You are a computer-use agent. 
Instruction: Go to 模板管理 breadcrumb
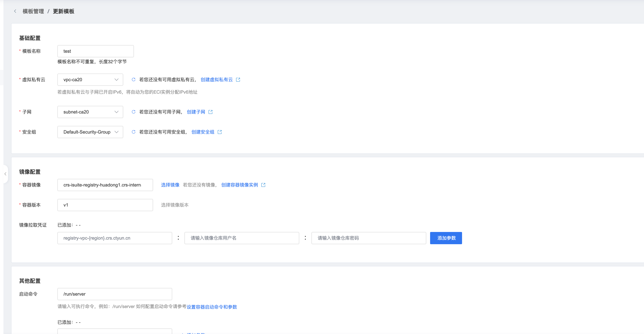coord(33,11)
